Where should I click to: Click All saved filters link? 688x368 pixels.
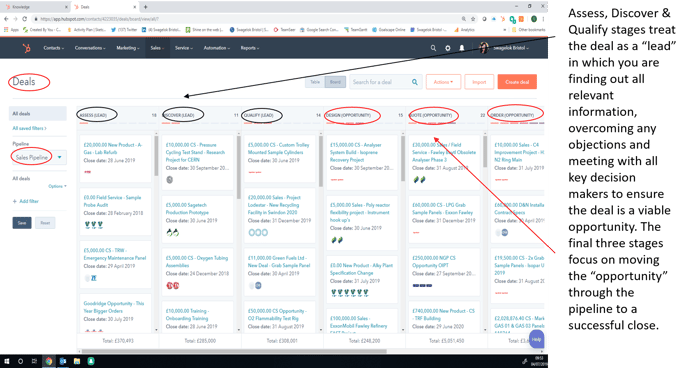[29, 128]
